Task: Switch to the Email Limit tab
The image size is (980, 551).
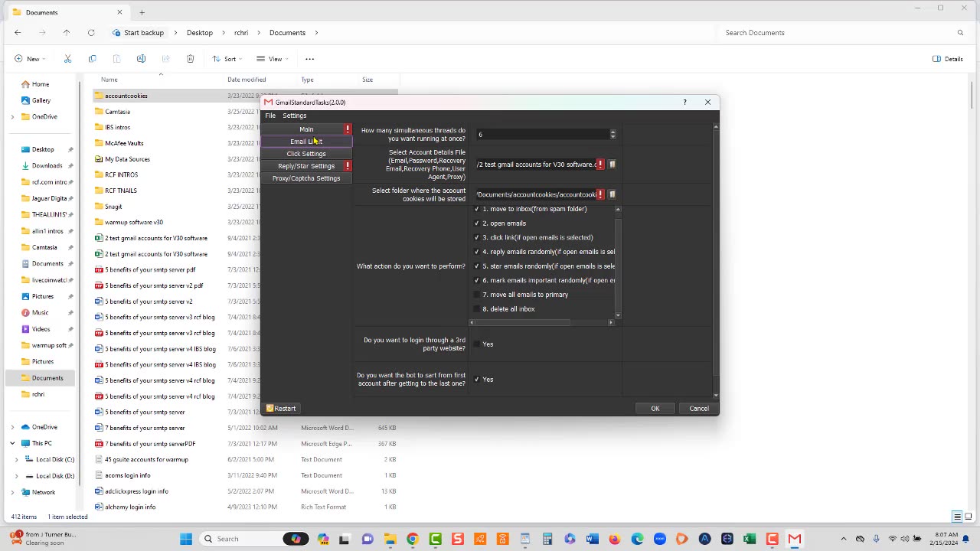Action: (306, 142)
